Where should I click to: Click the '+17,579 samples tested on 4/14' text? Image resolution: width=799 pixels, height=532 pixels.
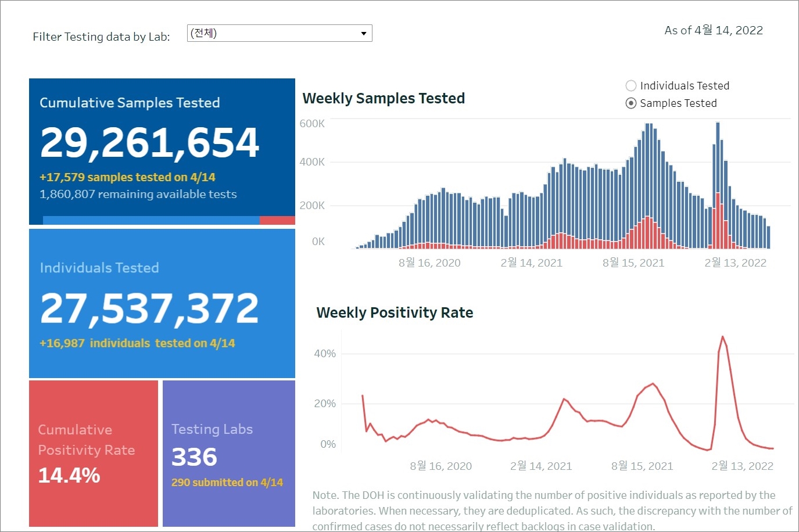127,177
